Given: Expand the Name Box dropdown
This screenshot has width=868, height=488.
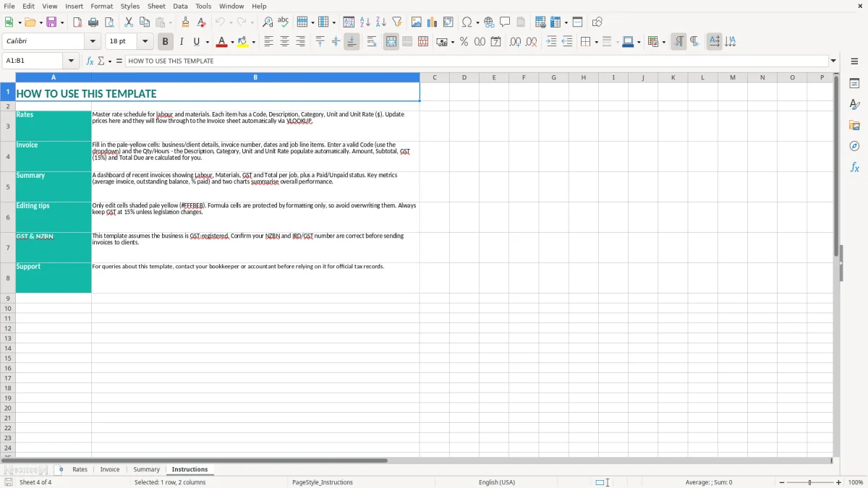Looking at the screenshot, I should [x=72, y=61].
